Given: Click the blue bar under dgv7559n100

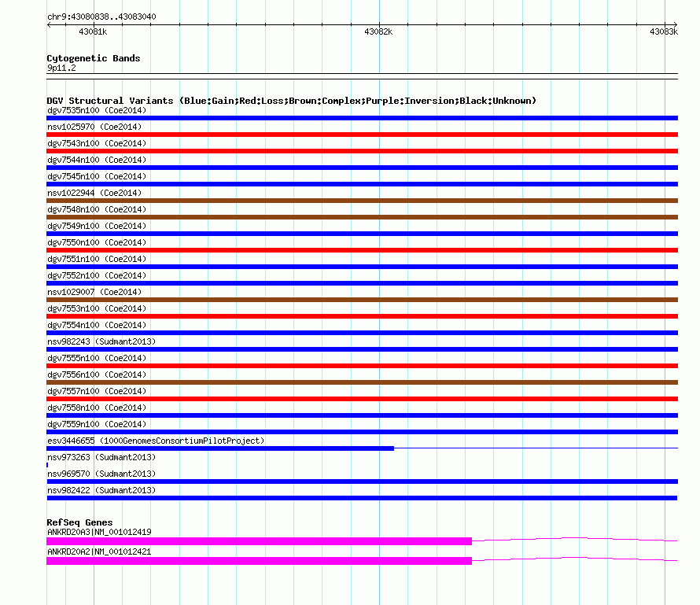Looking at the screenshot, I should [x=362, y=432].
